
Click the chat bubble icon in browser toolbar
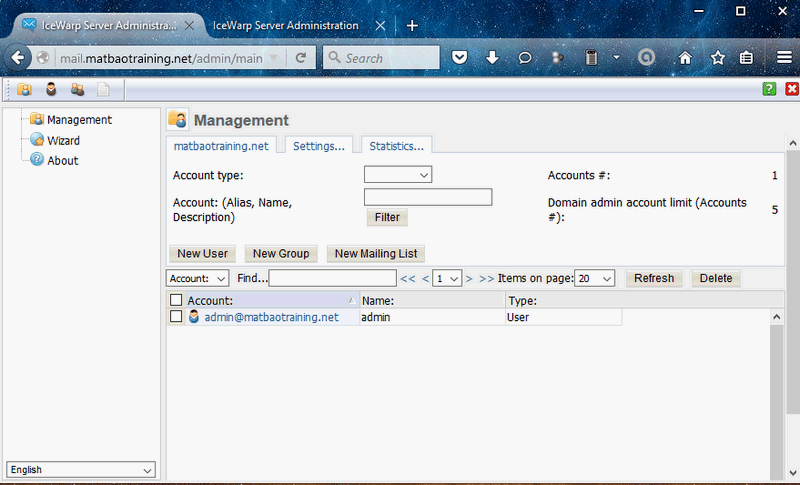point(524,58)
